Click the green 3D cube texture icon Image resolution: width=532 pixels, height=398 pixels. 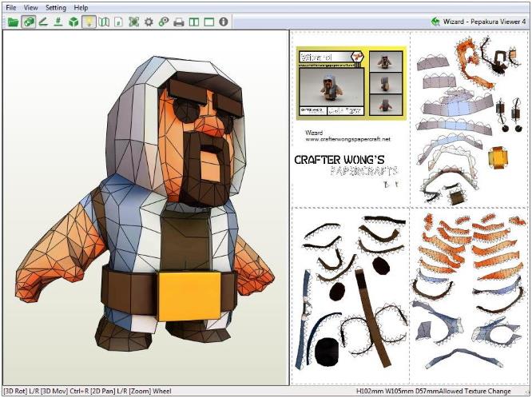click(73, 22)
